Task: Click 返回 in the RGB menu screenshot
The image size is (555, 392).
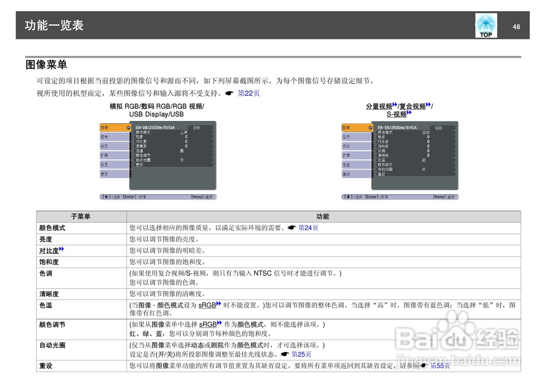Action: click(x=197, y=128)
